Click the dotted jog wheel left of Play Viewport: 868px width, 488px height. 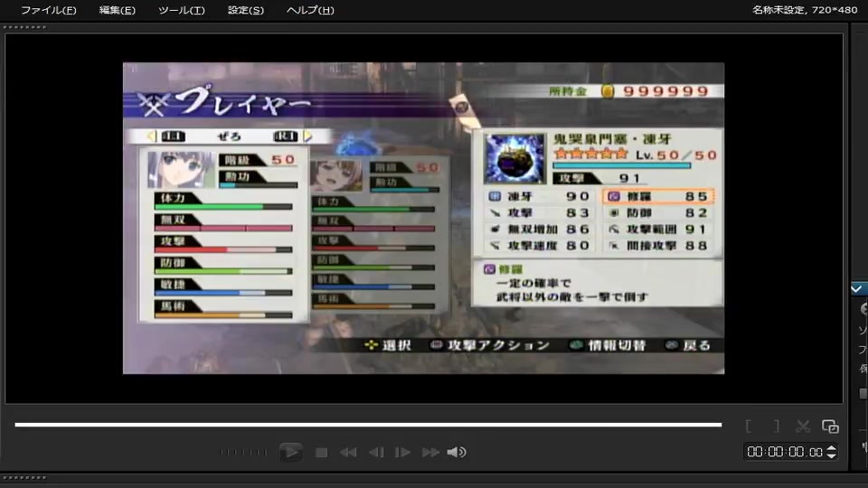tap(243, 452)
